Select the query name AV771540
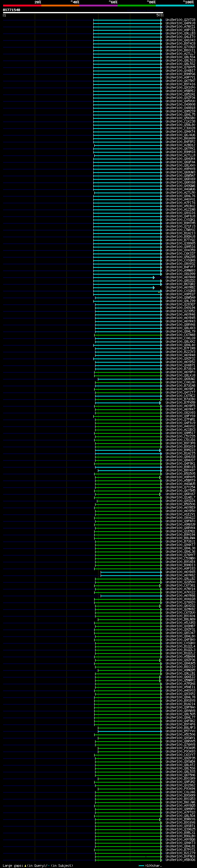The width and height of the screenshot is (197, 868). click(11, 10)
